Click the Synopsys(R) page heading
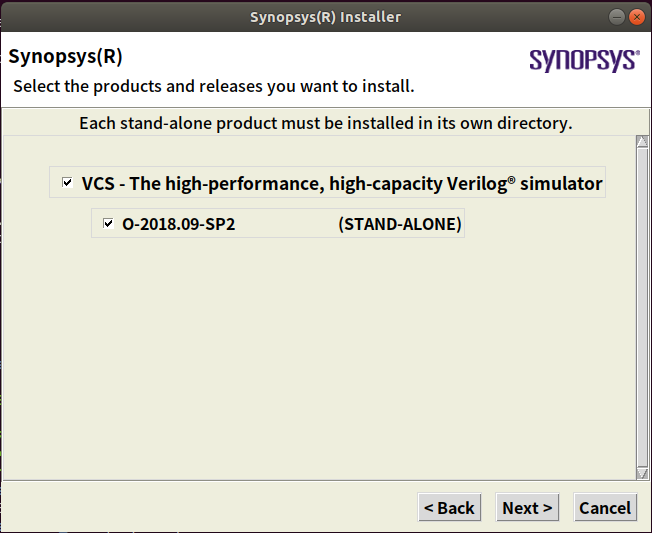This screenshot has height=533, width=652. coord(66,55)
